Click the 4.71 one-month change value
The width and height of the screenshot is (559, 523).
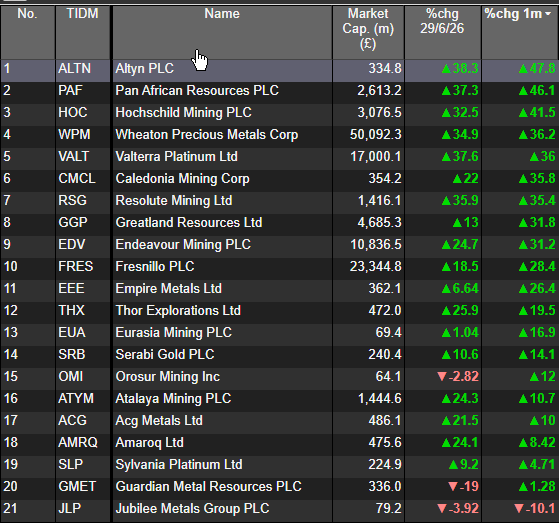tap(537, 465)
